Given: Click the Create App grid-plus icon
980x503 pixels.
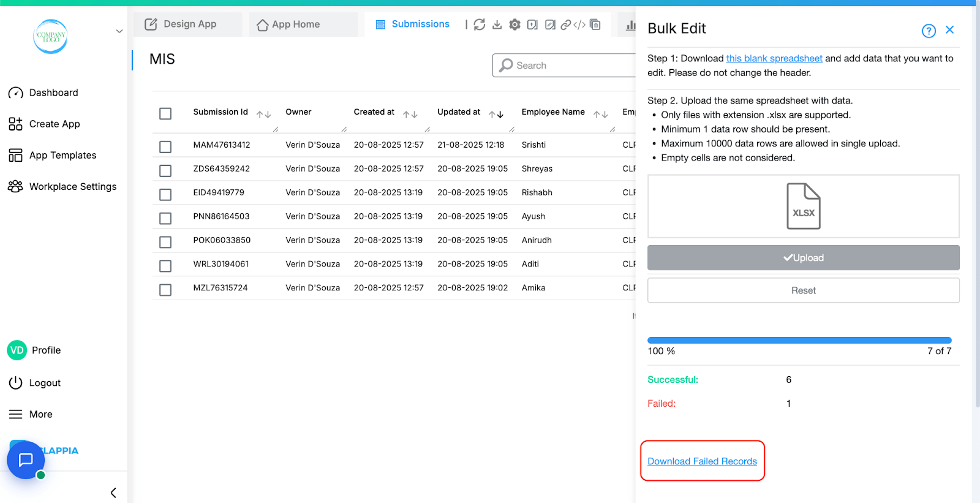Looking at the screenshot, I should (15, 124).
